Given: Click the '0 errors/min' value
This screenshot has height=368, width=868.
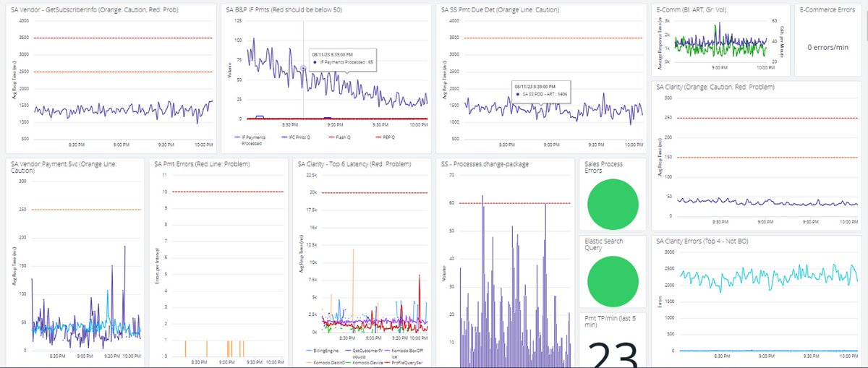Looking at the screenshot, I should coord(827,46).
